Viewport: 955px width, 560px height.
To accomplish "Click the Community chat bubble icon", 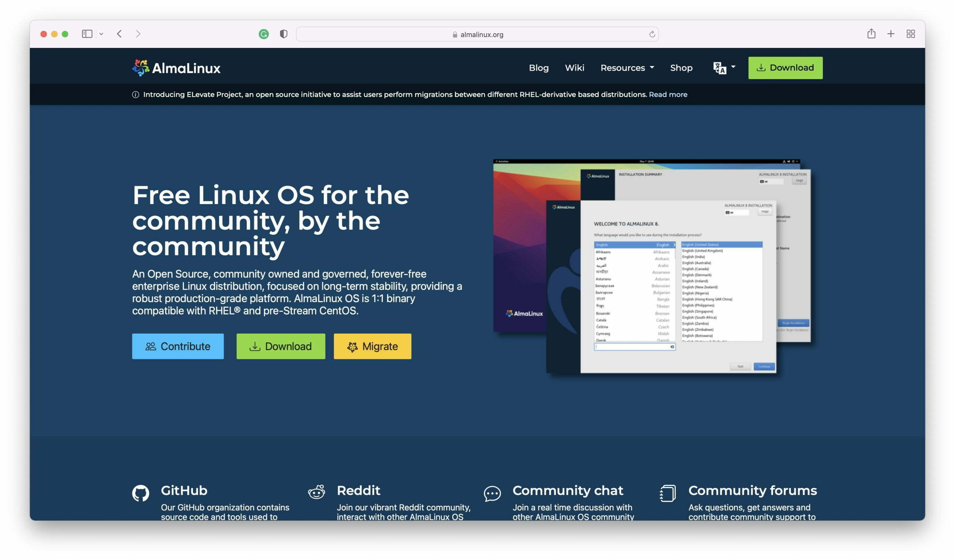I will tap(492, 494).
